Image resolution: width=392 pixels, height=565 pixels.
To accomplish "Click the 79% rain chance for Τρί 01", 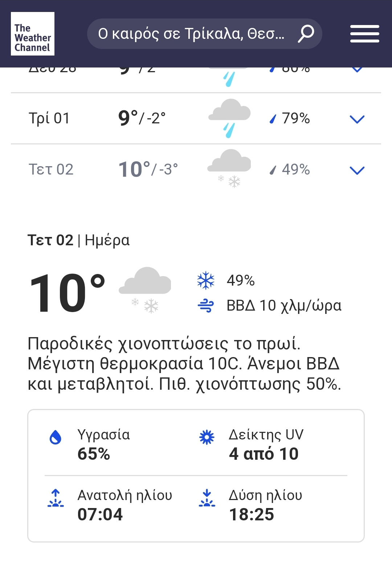I will click(295, 118).
